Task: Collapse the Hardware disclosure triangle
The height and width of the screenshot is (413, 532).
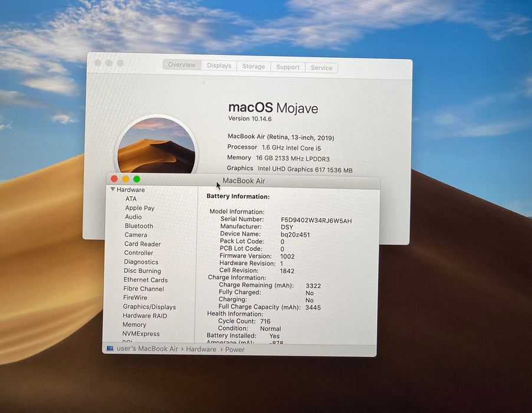Action: point(113,189)
